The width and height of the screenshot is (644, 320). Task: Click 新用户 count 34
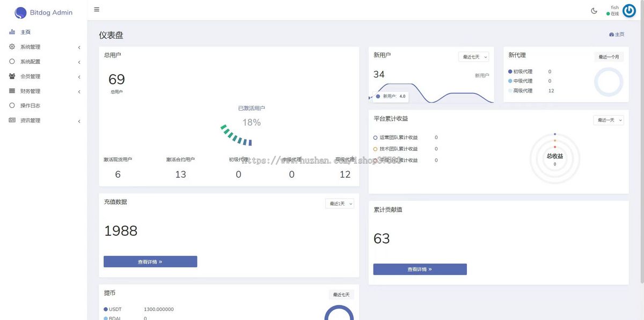(x=379, y=74)
